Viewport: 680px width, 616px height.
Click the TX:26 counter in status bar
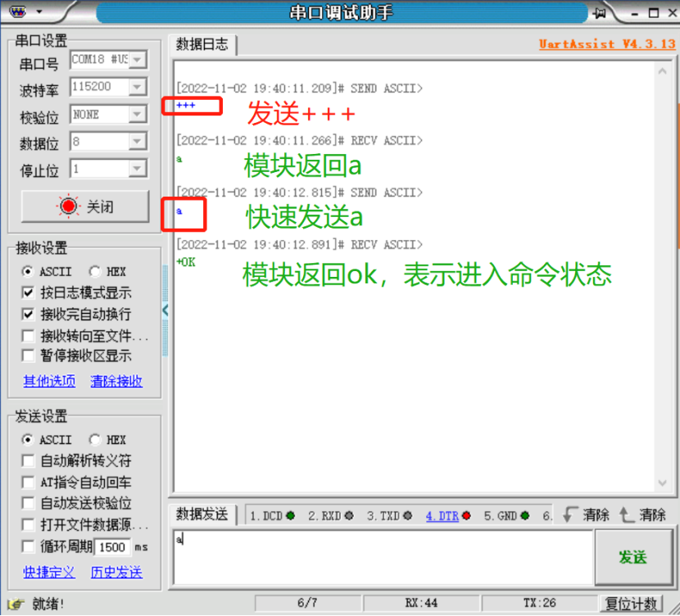[539, 603]
